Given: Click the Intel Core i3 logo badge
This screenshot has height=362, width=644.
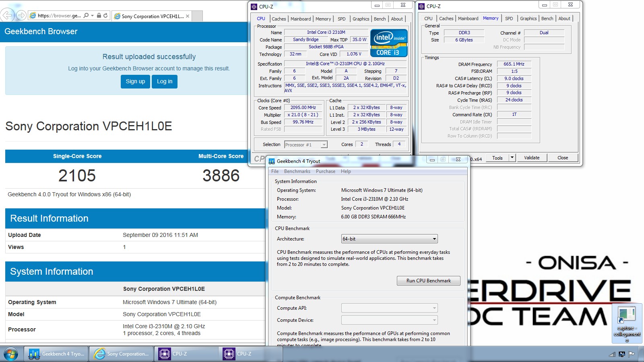Looking at the screenshot, I should 389,43.
